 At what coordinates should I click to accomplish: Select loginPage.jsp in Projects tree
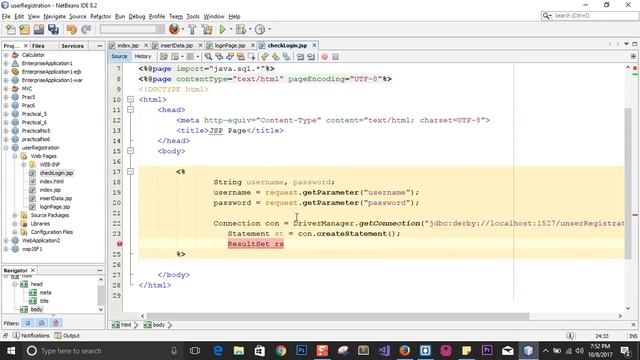[55, 207]
